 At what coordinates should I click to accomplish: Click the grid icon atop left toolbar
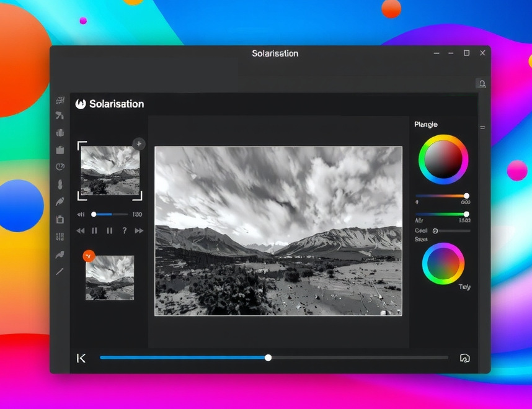coord(60,101)
